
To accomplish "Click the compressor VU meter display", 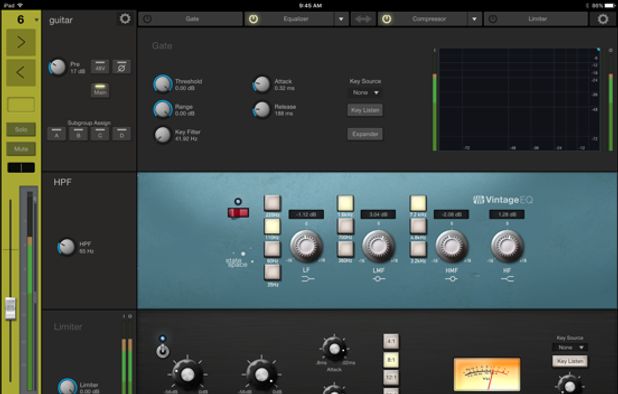I will [487, 374].
